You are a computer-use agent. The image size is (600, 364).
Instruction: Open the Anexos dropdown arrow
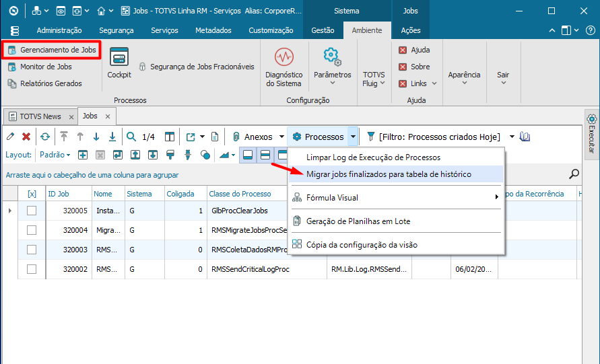coord(281,137)
